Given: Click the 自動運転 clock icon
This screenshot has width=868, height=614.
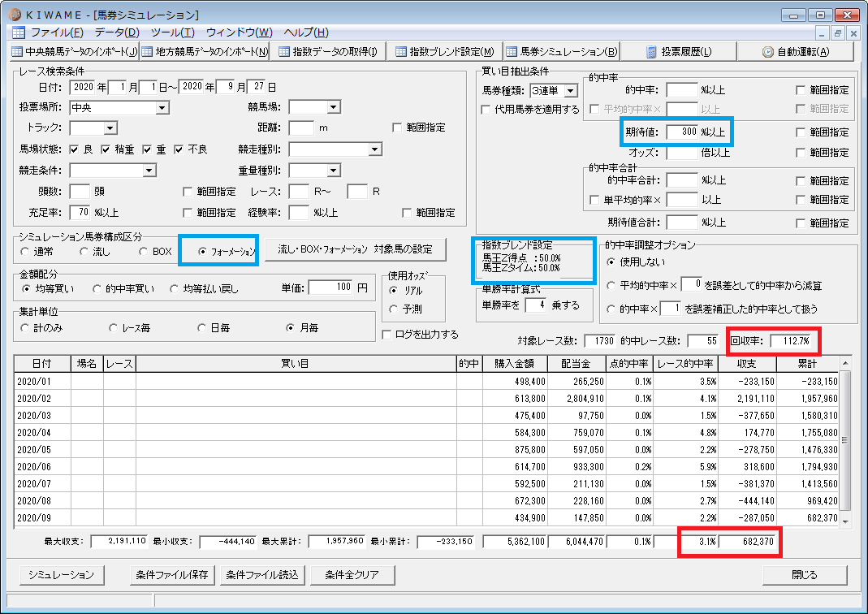Looking at the screenshot, I should (768, 51).
